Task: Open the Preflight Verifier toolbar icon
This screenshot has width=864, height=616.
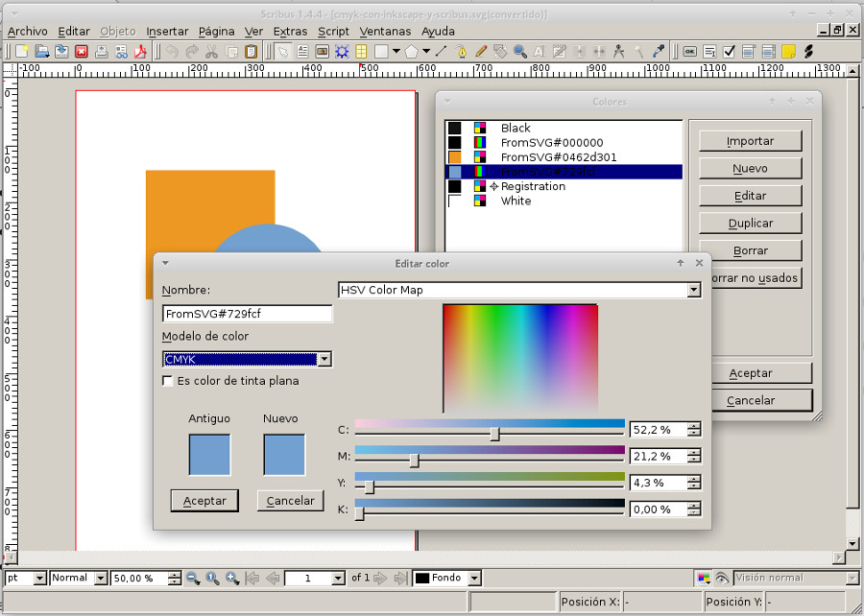Action: 121,52
